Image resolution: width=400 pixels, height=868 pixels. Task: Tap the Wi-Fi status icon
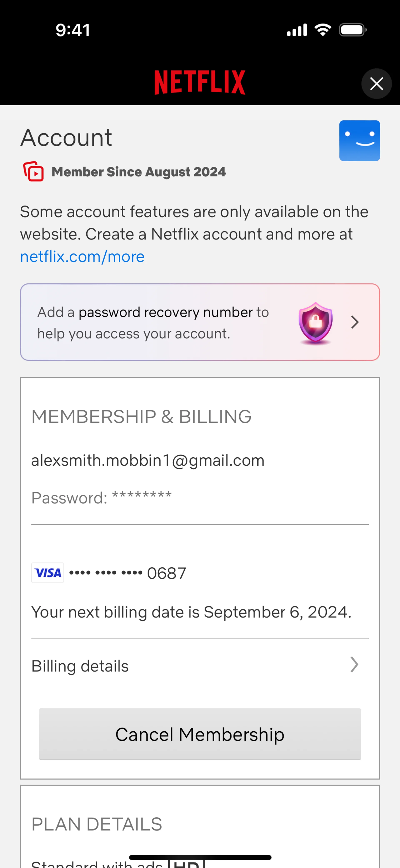pyautogui.click(x=322, y=30)
